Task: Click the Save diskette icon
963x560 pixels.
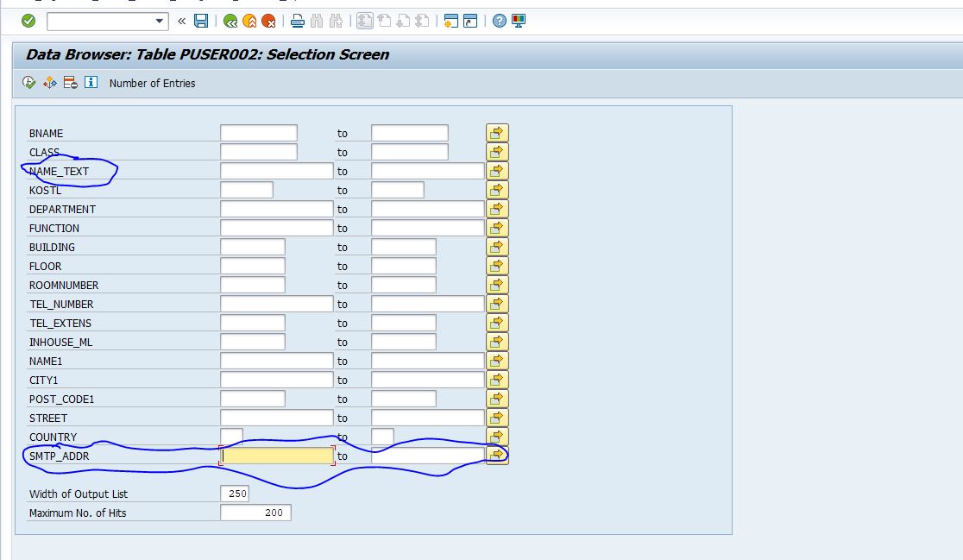Action: tap(201, 21)
